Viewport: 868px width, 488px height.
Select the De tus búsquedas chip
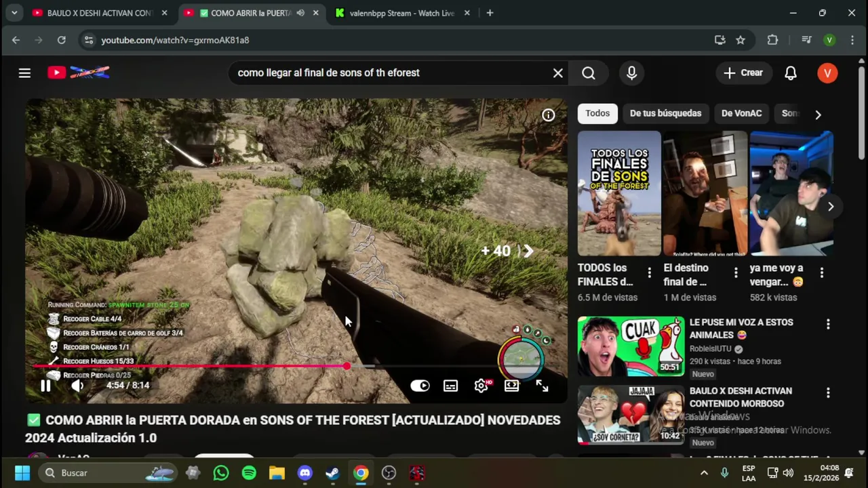coord(665,113)
